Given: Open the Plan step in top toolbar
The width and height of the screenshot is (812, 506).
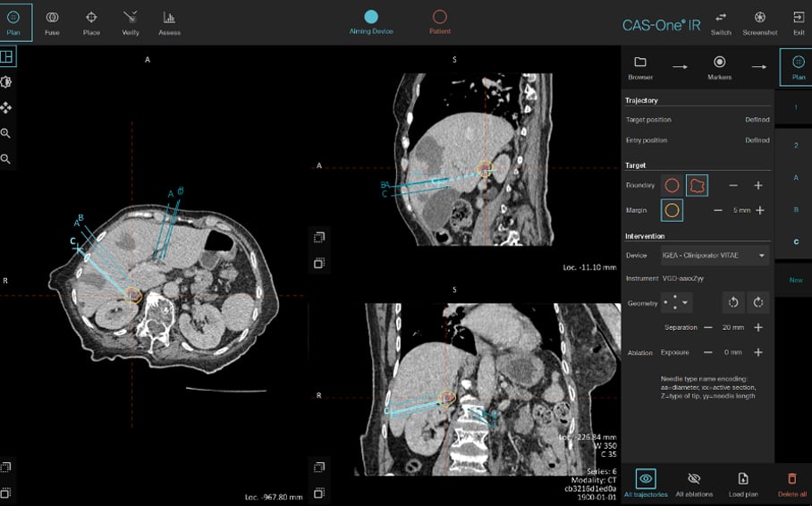Looking at the screenshot, I should [x=14, y=22].
